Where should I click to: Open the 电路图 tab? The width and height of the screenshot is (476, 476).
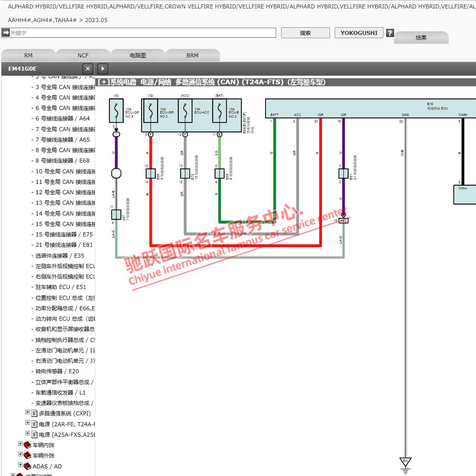coord(138,55)
